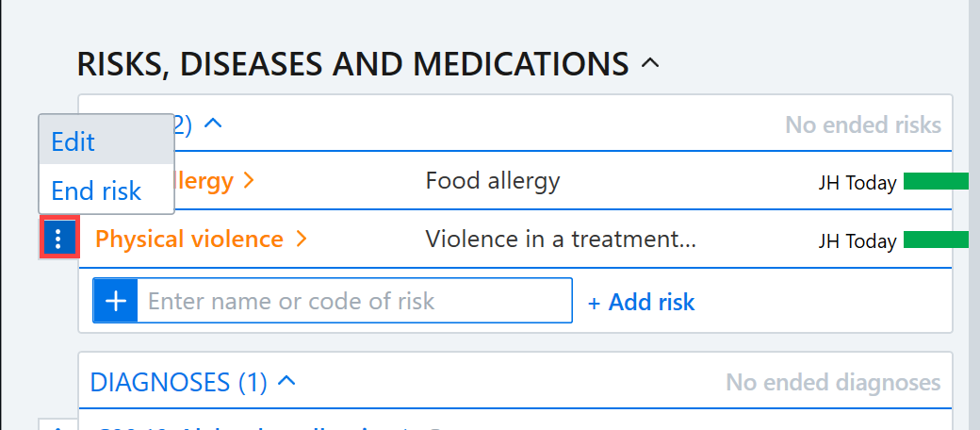Collapse the Diagnoses (1) panel chevron
980x430 pixels.
click(286, 381)
